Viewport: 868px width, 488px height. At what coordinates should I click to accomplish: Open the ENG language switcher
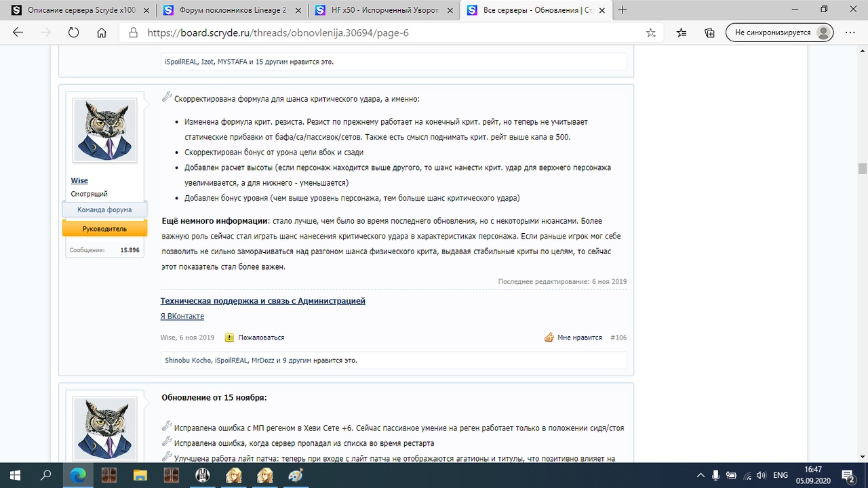click(x=781, y=475)
